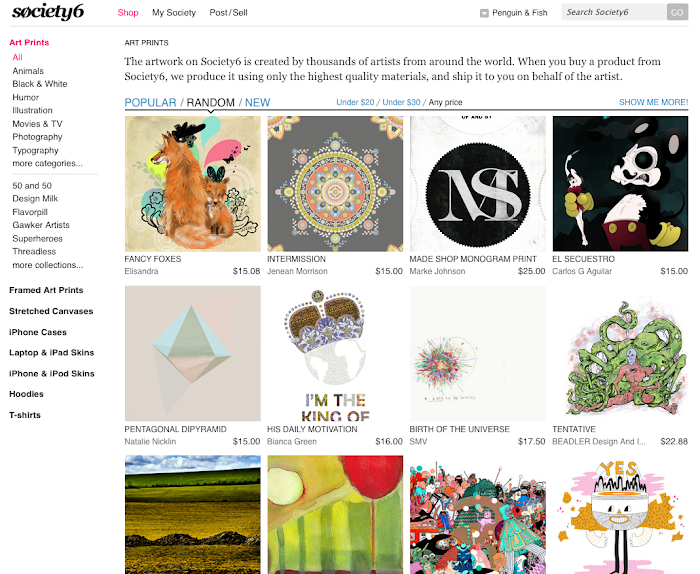700x574 pixels.
Task: Expand more collections... in sidebar
Action: pyautogui.click(x=48, y=265)
